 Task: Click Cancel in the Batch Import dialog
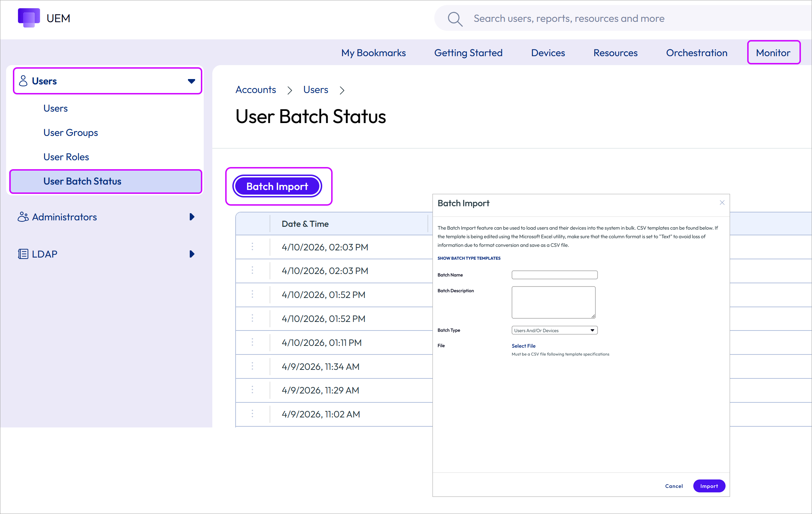(674, 486)
